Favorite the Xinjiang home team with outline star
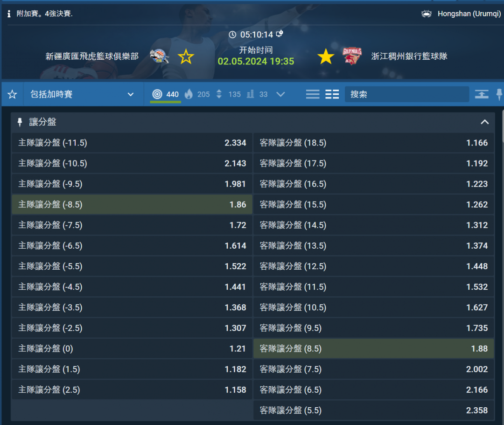This screenshot has height=425, width=504. point(186,57)
